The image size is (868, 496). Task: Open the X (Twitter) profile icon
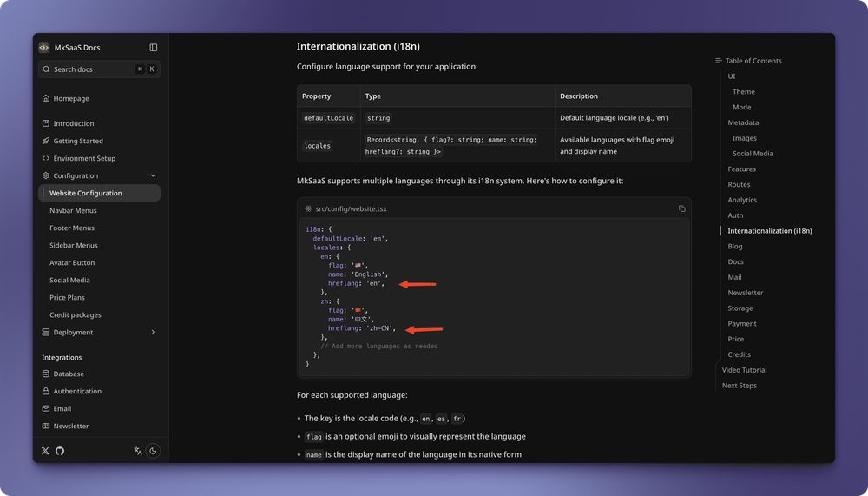coord(45,451)
